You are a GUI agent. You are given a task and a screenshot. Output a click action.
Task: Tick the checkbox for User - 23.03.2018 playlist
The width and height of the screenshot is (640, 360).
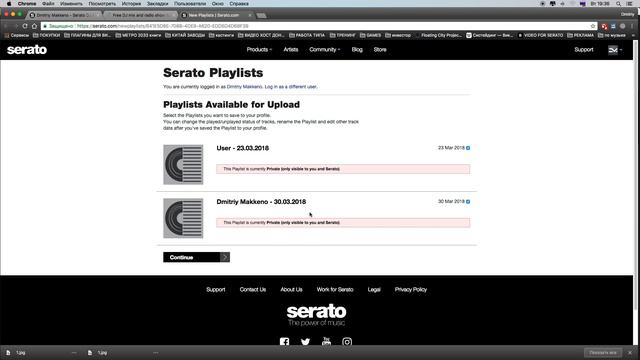point(468,148)
